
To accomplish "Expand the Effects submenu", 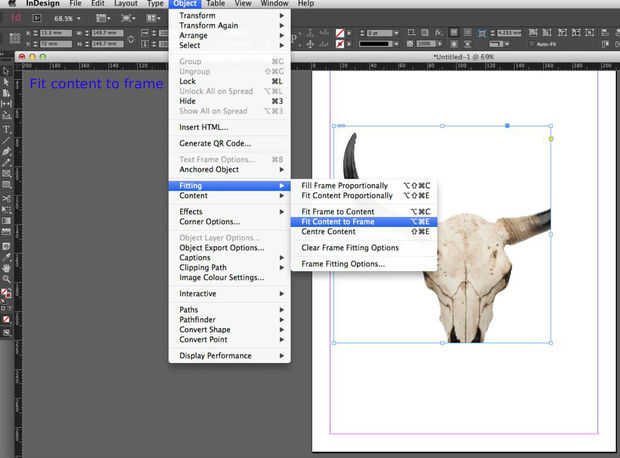I will (229, 212).
